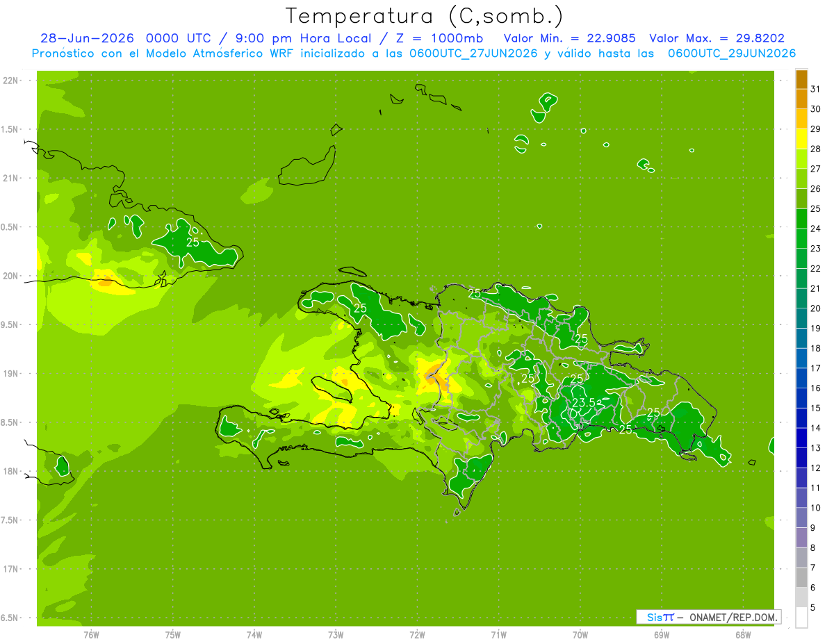Pick the purple colorbar swatch between 9 and 10
Viewport: 834px width, 644px height.
[801, 518]
